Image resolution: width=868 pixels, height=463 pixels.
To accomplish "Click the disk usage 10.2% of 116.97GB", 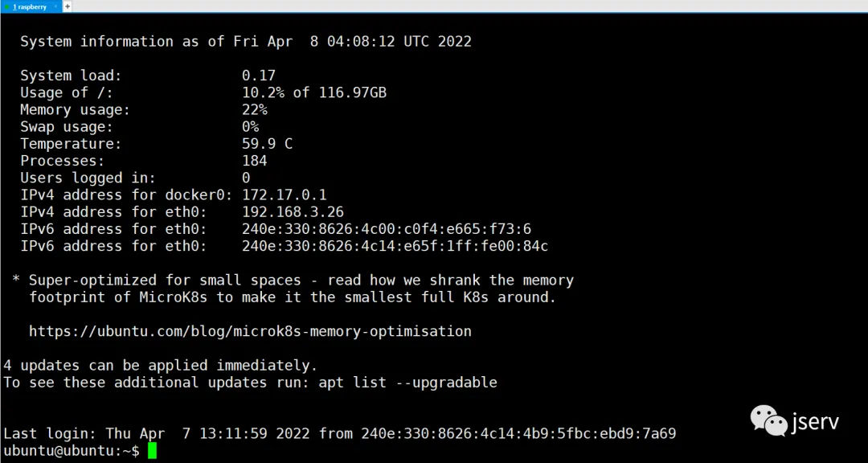I will (314, 92).
